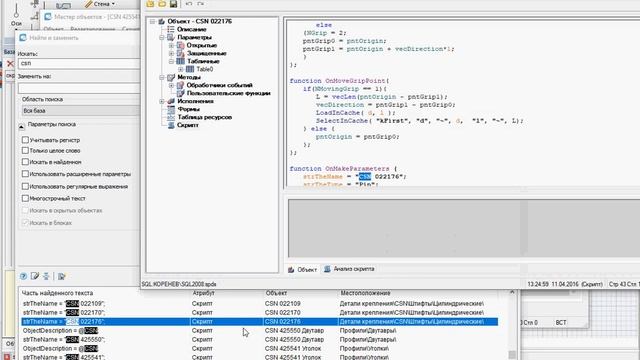640x360 pixels.
Task: Toggle Использовать расширенные параметры checkbox
Action: pyautogui.click(x=25, y=174)
